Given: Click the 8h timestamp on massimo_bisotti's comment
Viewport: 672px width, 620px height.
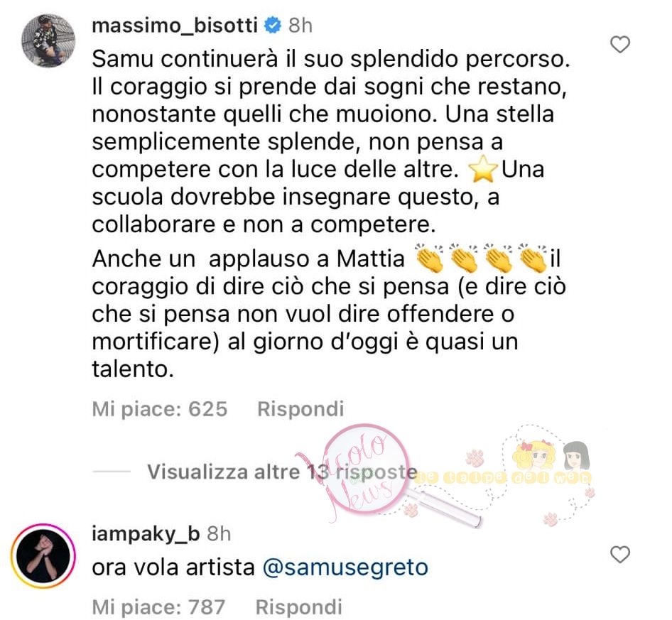Looking at the screenshot, I should click(x=300, y=26).
